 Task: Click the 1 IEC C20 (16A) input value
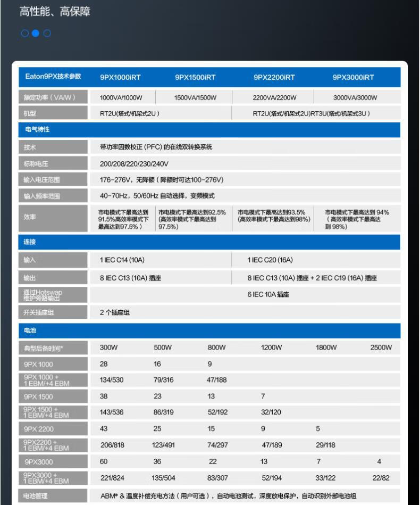tap(270, 260)
